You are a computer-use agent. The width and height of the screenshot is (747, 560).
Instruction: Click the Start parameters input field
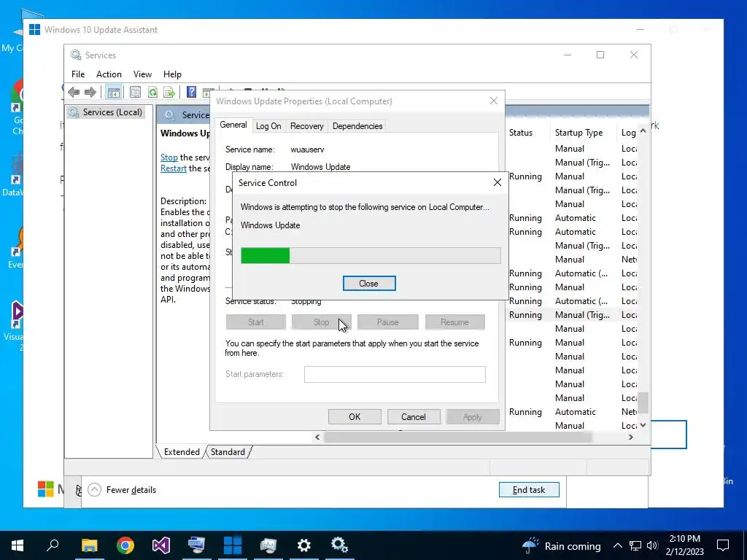coord(395,374)
